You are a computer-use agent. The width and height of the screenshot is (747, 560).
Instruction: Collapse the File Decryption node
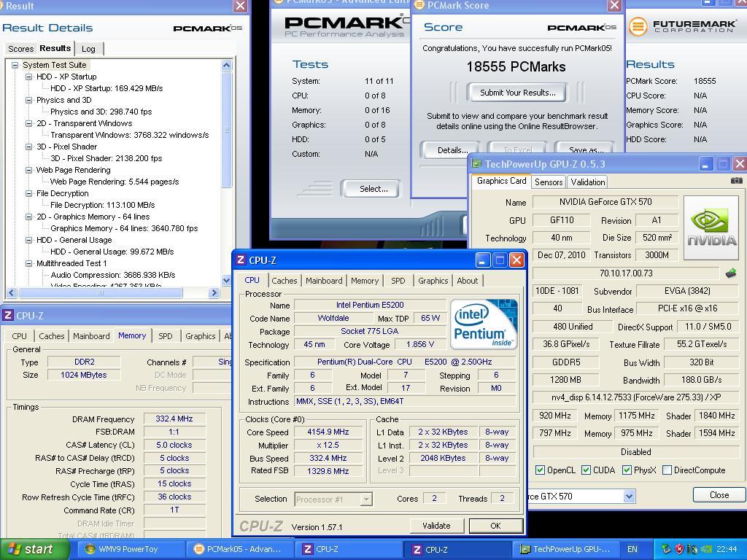tap(29, 192)
